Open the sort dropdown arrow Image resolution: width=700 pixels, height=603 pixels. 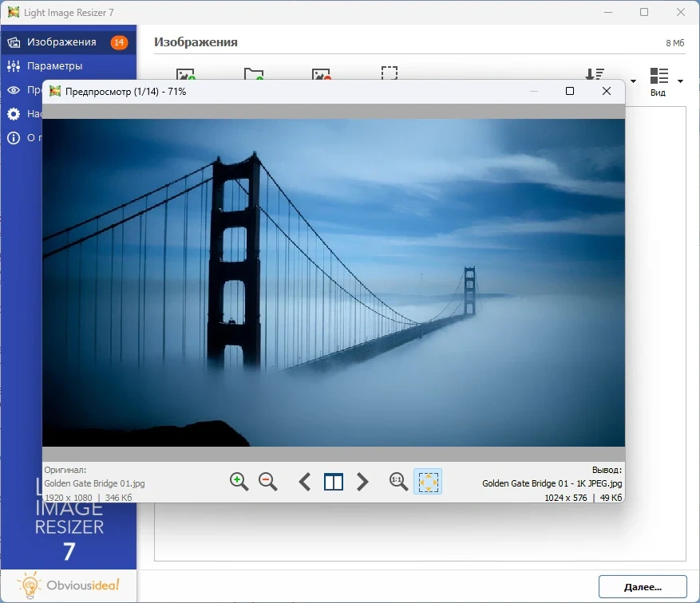click(633, 81)
